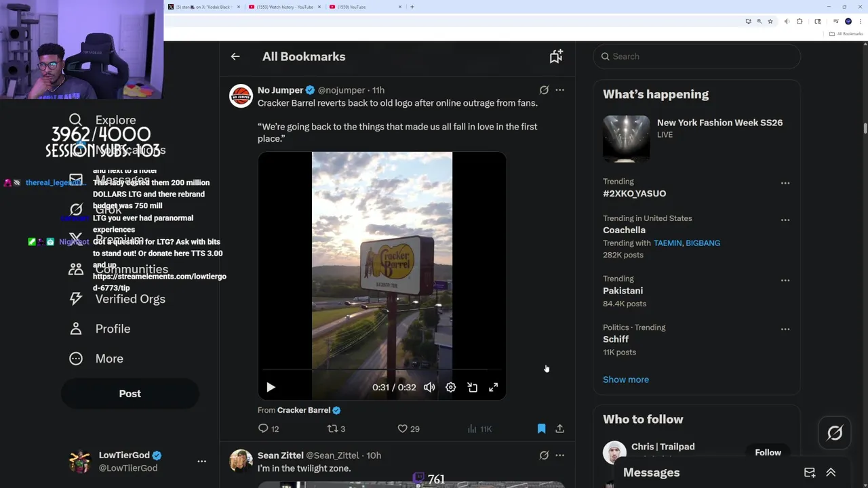The image size is (868, 488).
Task: Open more options for Pakistani trend
Action: 785,280
